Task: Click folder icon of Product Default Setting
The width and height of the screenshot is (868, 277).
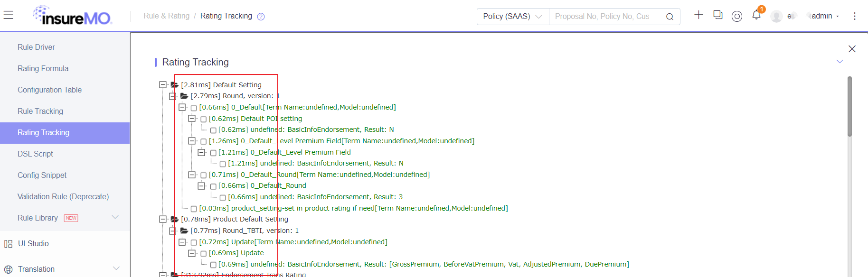Action: [174, 219]
